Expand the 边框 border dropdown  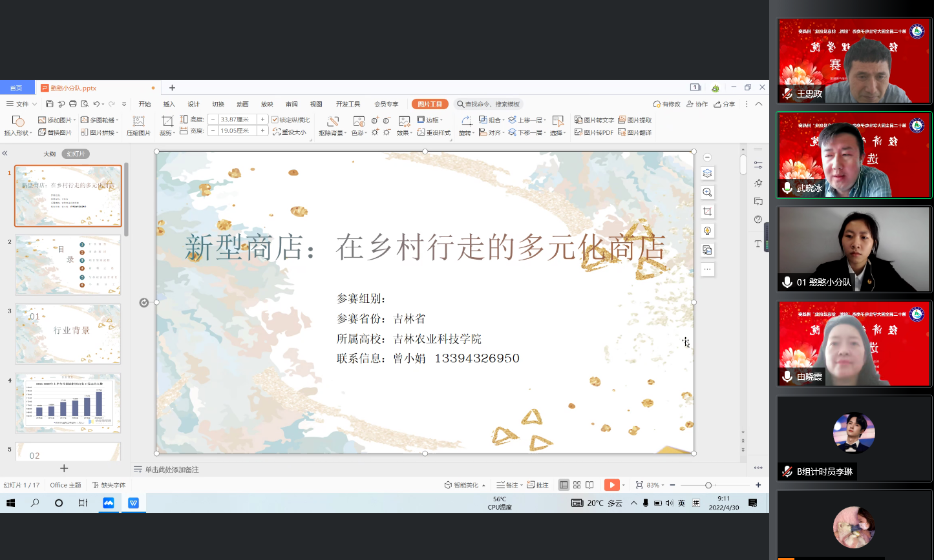pyautogui.click(x=430, y=120)
